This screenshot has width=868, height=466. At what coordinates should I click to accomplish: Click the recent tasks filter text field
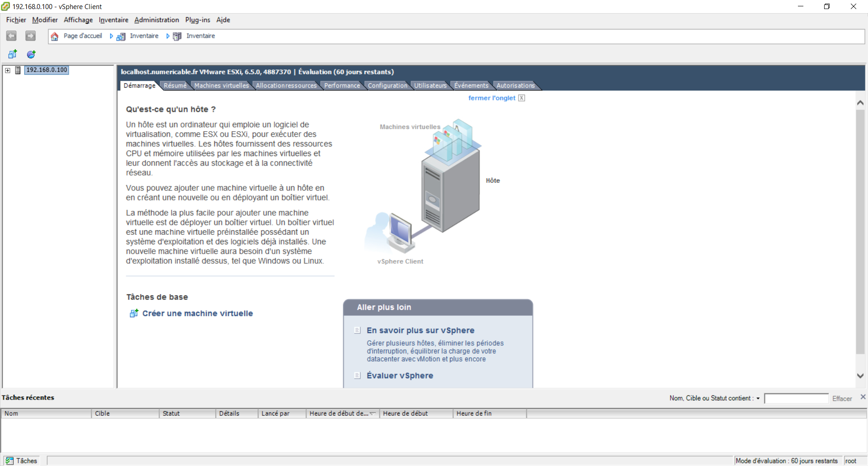[x=796, y=398]
